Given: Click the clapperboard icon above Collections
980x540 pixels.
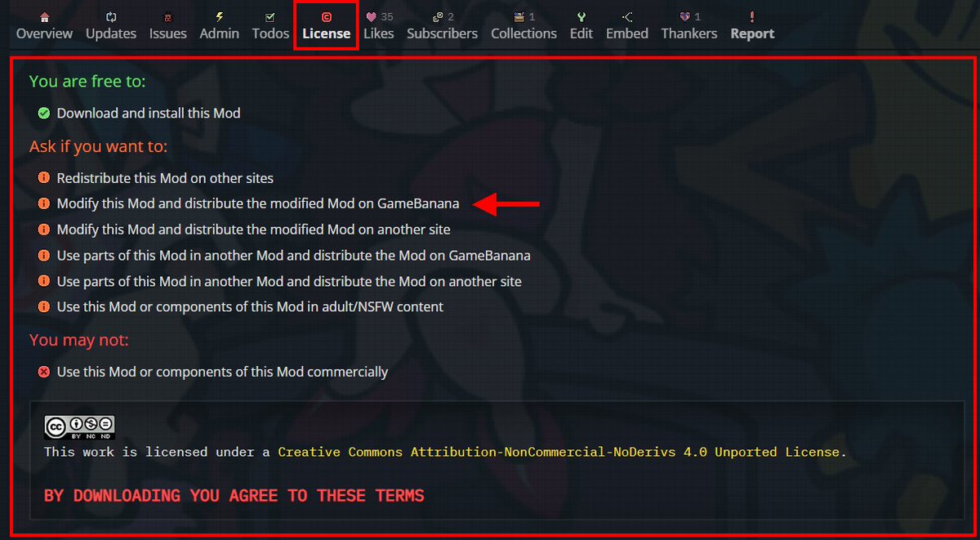Looking at the screenshot, I should (x=519, y=16).
